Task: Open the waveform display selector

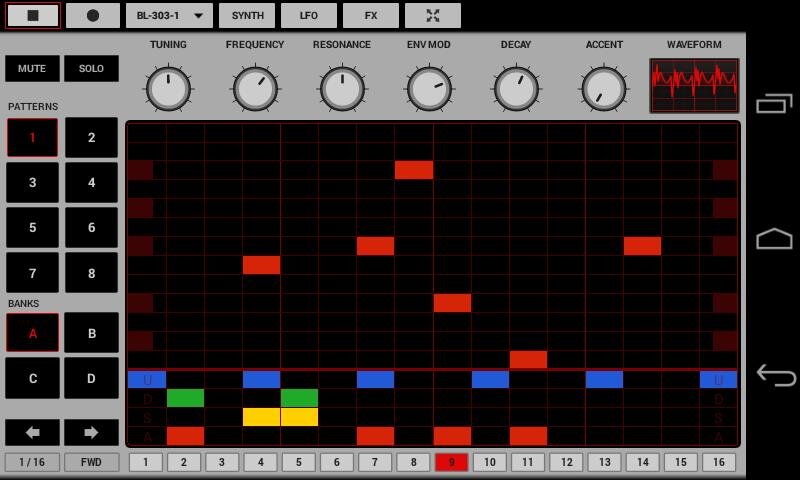Action: point(694,86)
